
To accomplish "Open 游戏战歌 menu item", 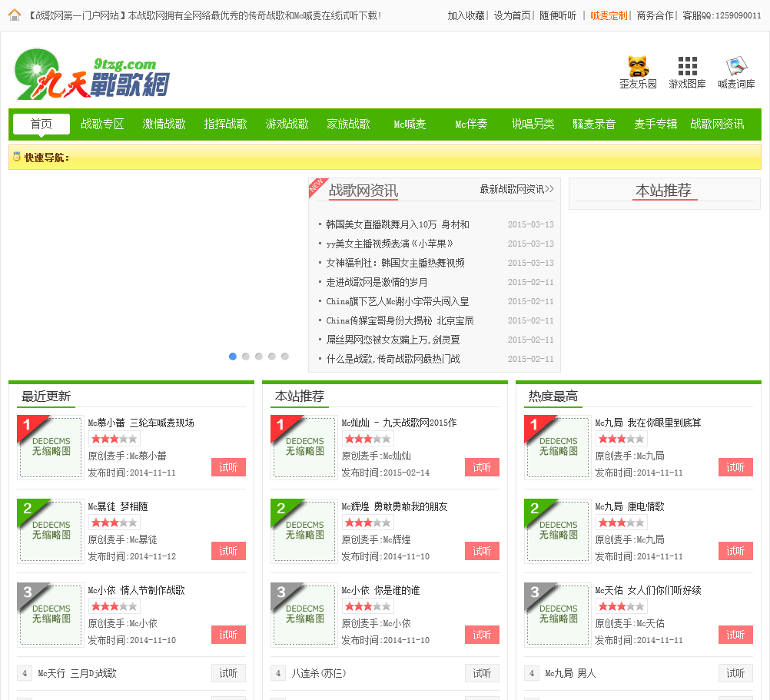I will click(287, 124).
